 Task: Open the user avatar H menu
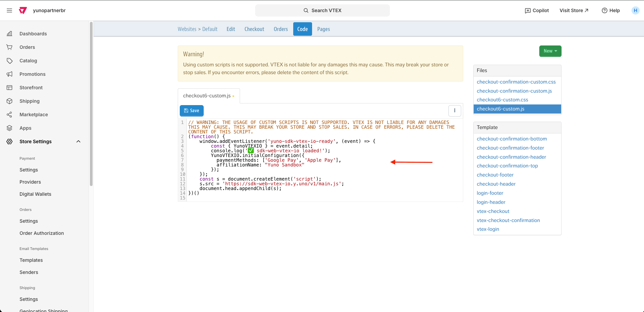tap(635, 10)
